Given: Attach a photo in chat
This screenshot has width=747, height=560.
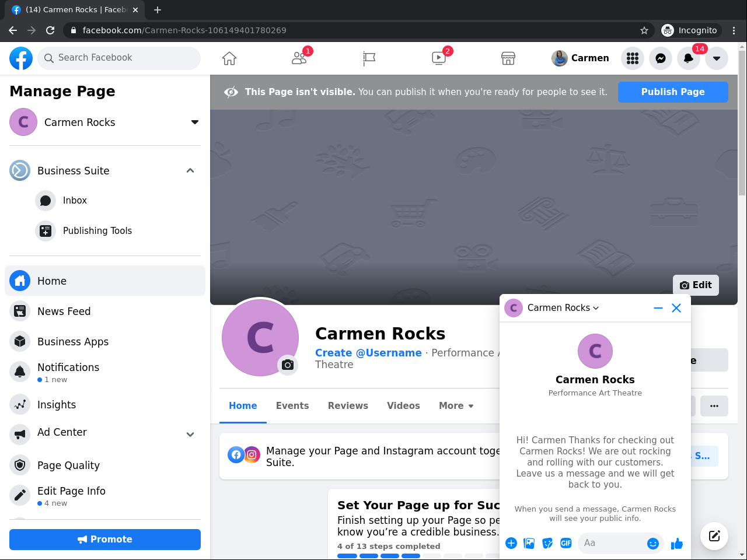Looking at the screenshot, I should [x=529, y=544].
